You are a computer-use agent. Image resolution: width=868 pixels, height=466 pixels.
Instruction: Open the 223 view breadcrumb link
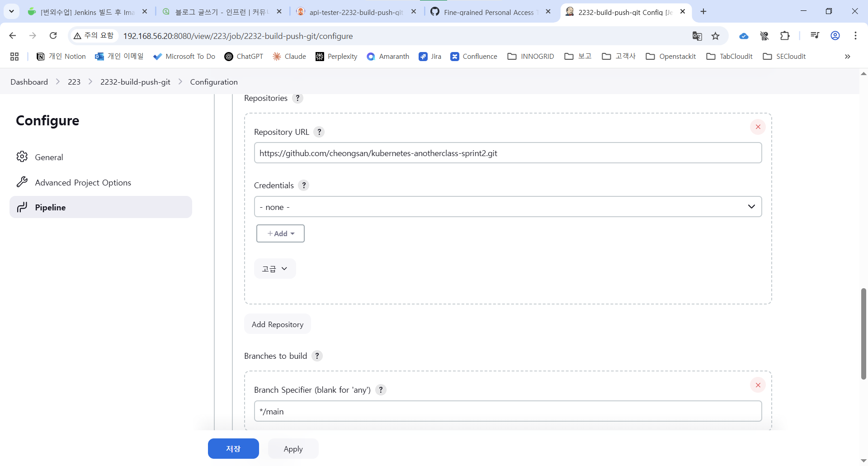pos(74,82)
